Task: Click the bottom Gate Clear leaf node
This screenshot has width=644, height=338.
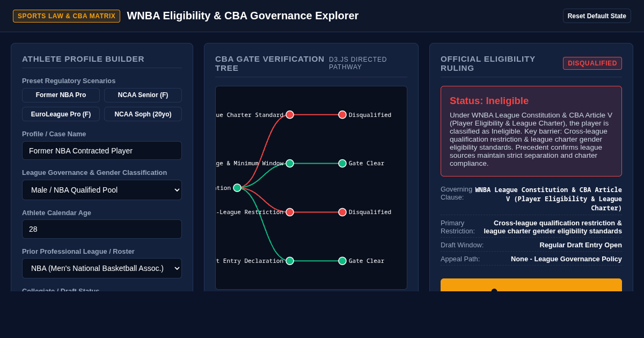Action: (342, 261)
